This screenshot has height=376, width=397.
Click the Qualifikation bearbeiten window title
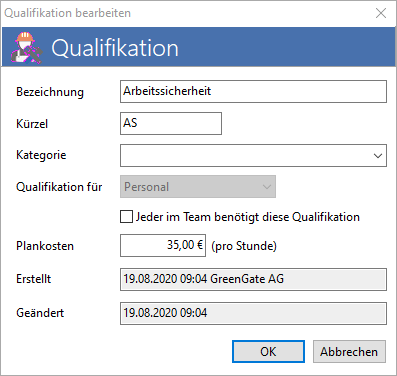click(68, 13)
